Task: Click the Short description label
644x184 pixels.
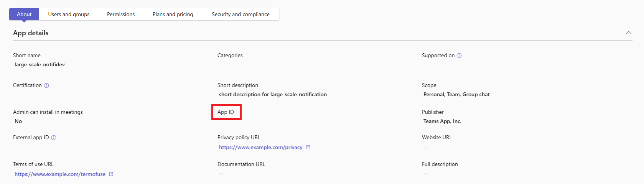Action: pyautogui.click(x=238, y=85)
